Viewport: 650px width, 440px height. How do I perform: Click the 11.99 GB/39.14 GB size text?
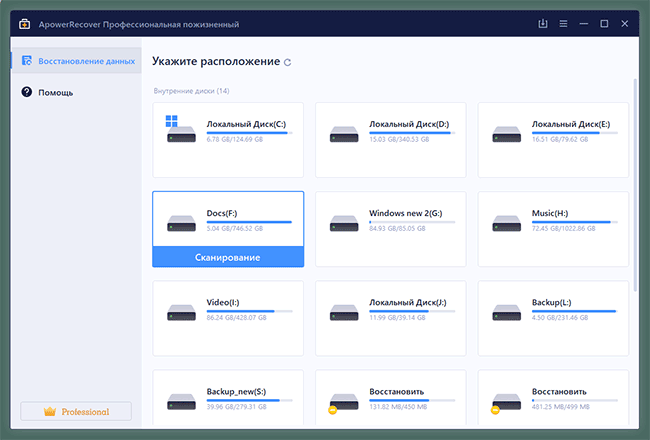(397, 318)
